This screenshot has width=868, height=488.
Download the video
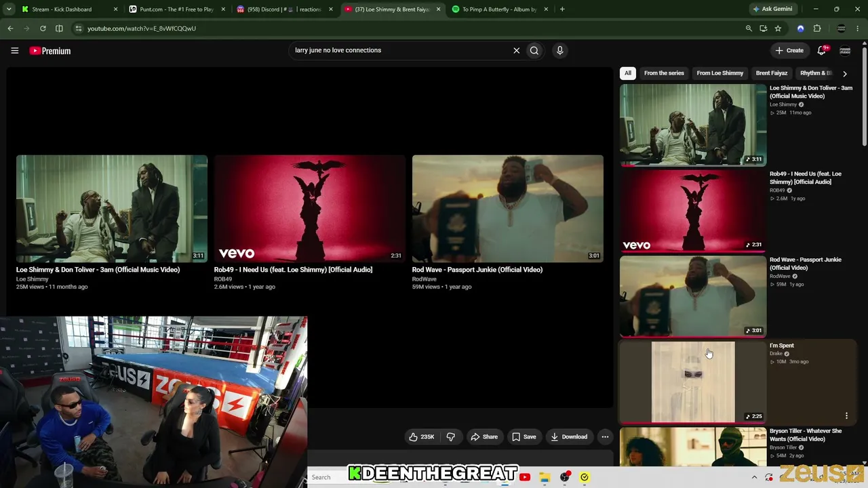(x=569, y=437)
